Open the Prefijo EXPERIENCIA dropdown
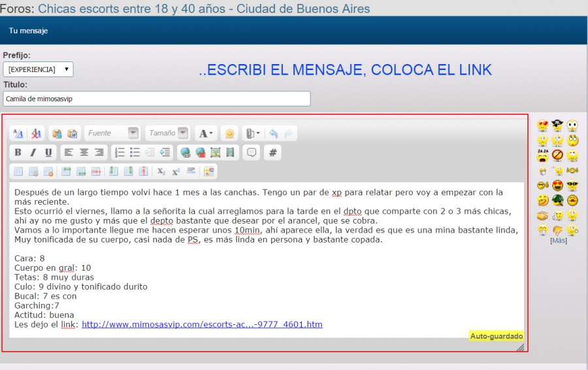This screenshot has width=588, height=370. click(38, 69)
